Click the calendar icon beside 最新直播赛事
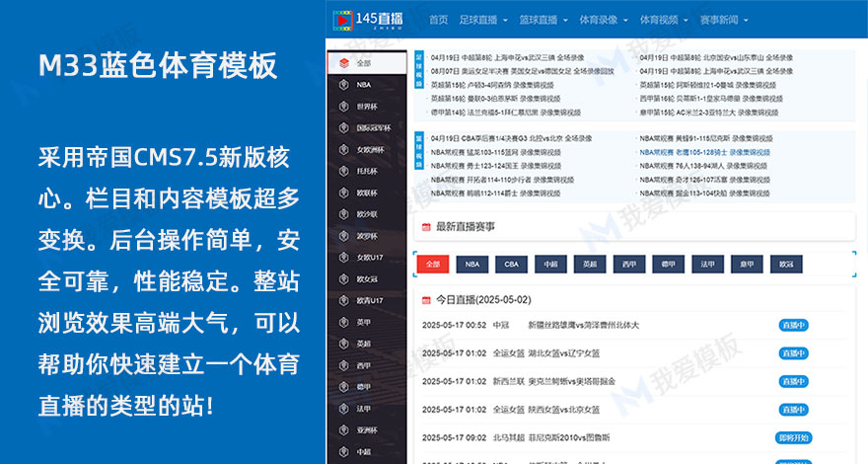868x464 pixels. pyautogui.click(x=426, y=227)
